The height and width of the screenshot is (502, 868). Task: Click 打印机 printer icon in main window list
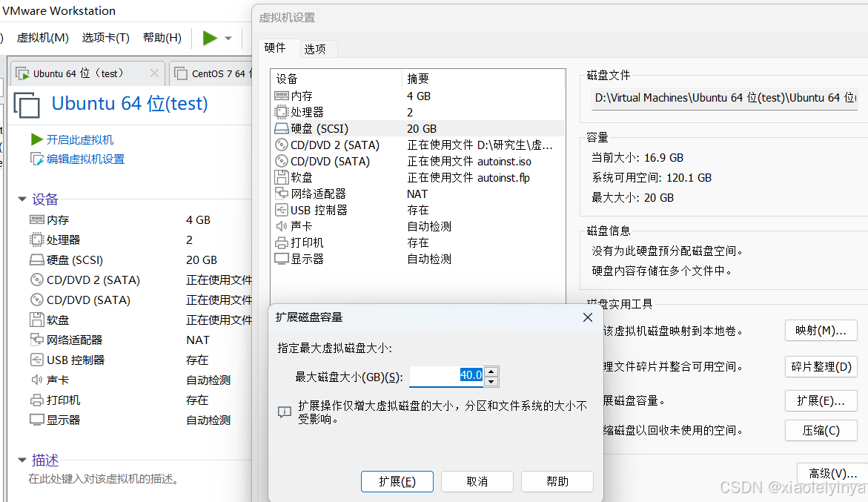(36, 400)
